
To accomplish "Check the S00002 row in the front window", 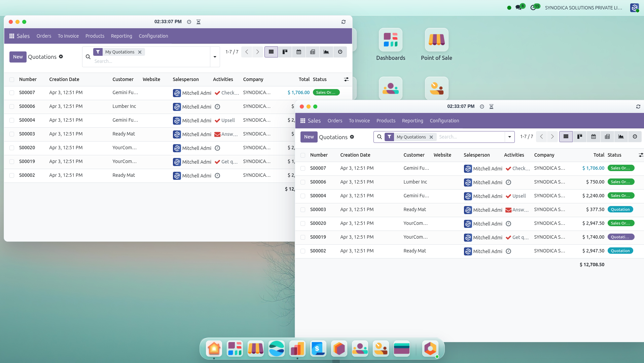I will (x=303, y=251).
